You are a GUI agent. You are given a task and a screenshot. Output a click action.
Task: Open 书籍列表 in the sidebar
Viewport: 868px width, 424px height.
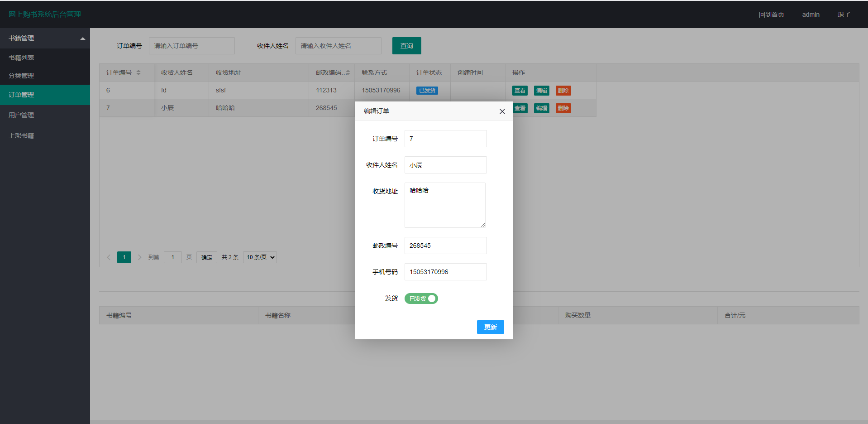pos(45,58)
